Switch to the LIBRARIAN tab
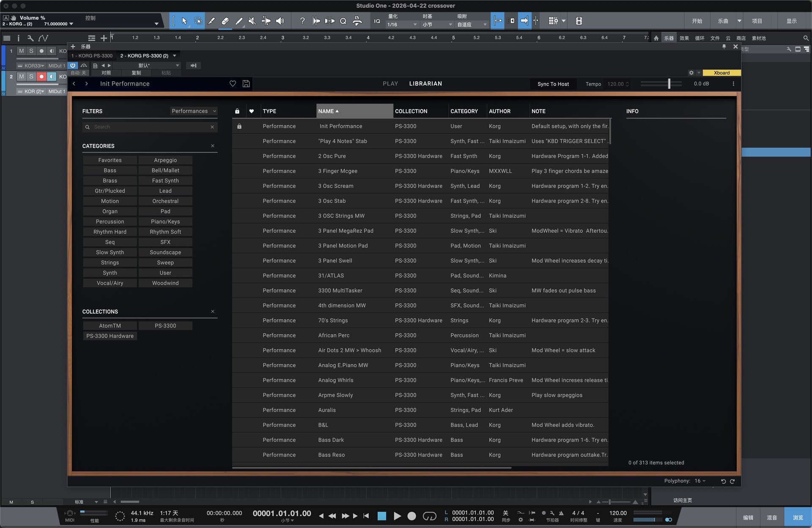Image resolution: width=812 pixels, height=528 pixels. coord(425,83)
